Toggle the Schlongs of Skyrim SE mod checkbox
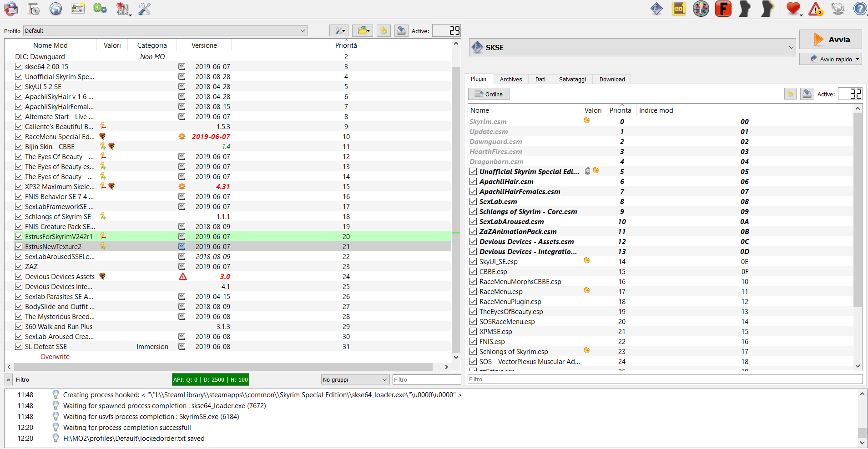 tap(19, 216)
